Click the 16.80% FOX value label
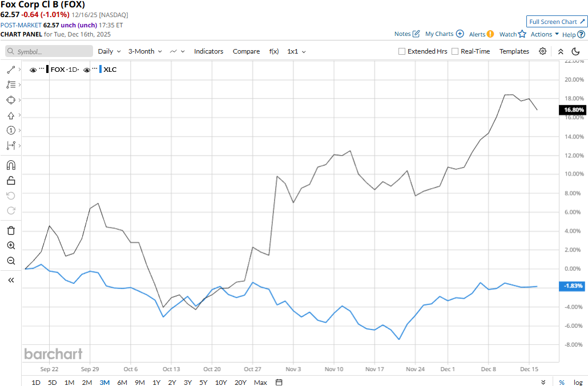Image resolution: width=588 pixels, height=386 pixels. coord(571,109)
